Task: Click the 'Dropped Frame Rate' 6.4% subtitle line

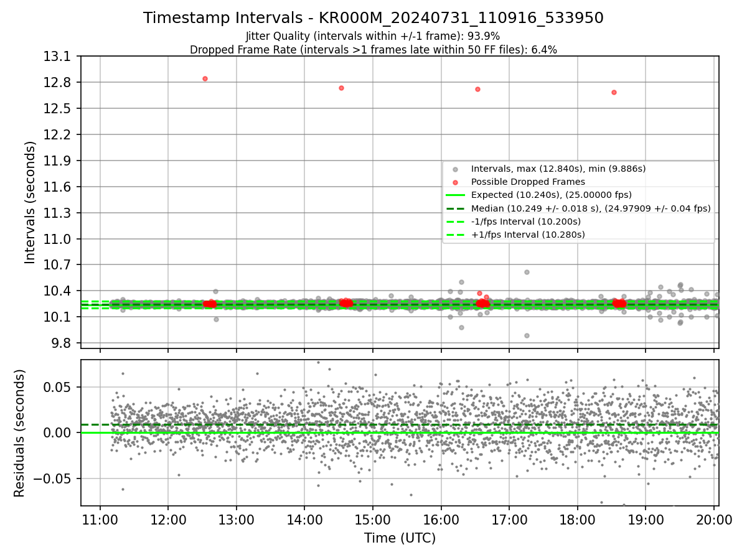Action: click(374, 50)
